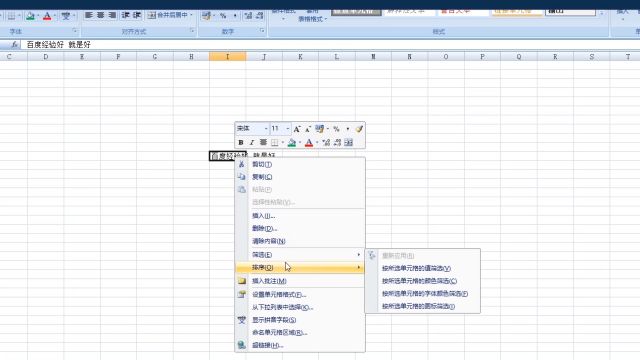Click Cut scissors icon in context menu

(242, 164)
